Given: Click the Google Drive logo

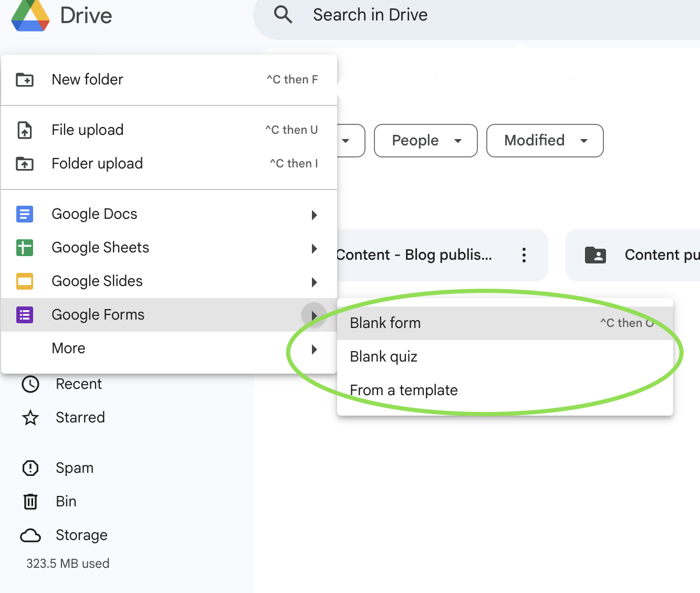Looking at the screenshot, I should click(30, 16).
